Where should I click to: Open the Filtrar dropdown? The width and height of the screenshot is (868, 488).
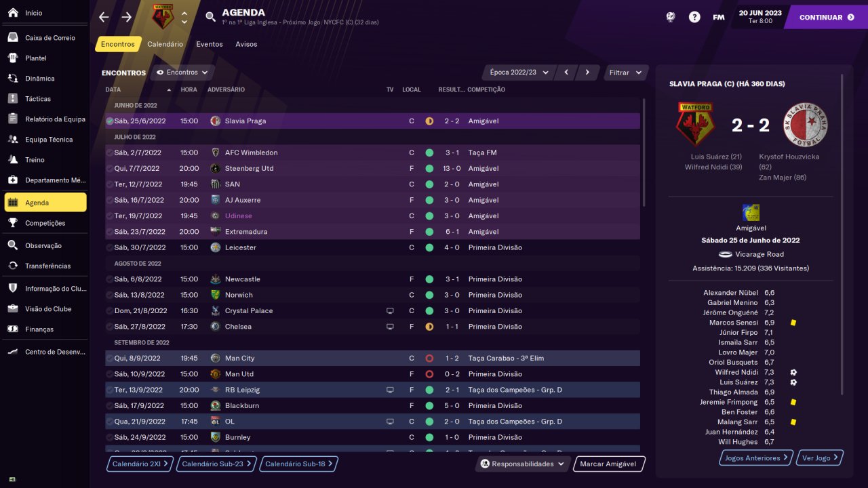point(625,73)
